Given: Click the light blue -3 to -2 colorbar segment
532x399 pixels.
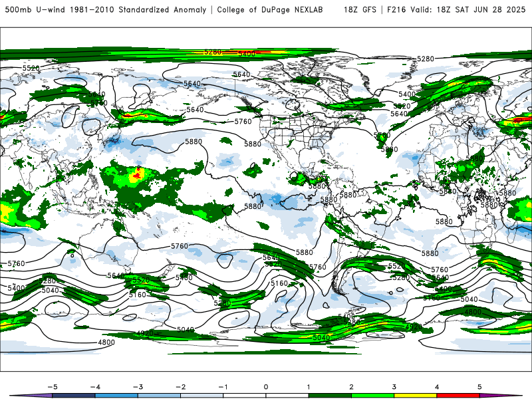Looking at the screenshot, I should [x=159, y=396].
